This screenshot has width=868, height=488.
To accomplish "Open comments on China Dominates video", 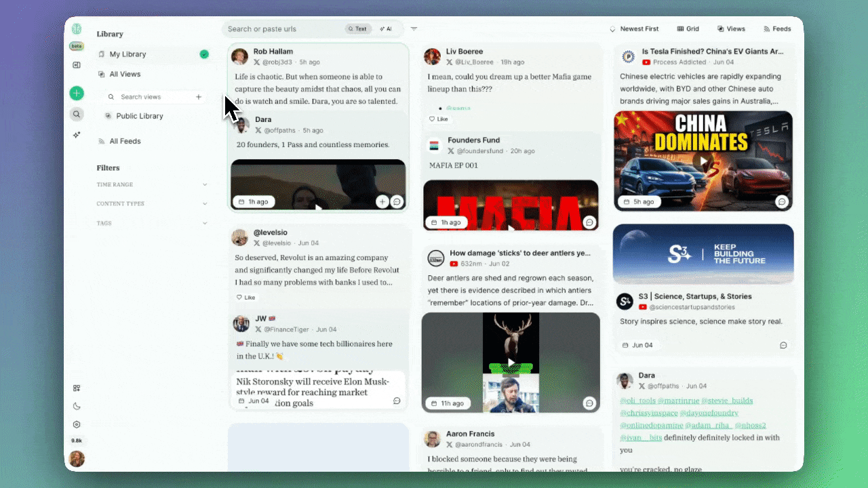I will tap(782, 201).
